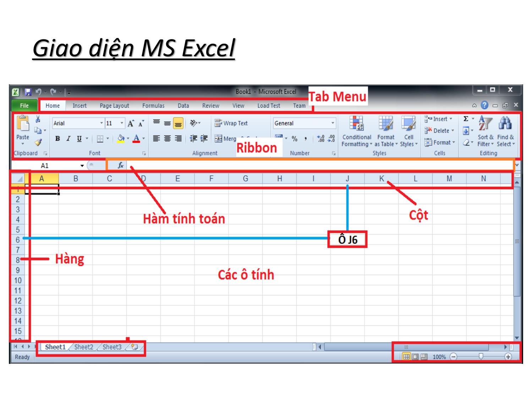The image size is (532, 399).
Task: Expand the Font dialog launcher
Action: (144, 153)
